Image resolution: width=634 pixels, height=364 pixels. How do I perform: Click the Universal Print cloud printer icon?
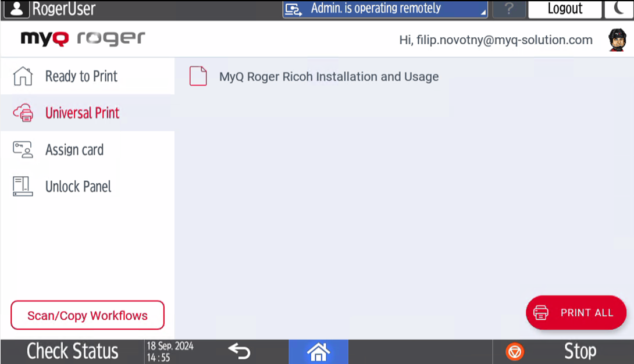tap(23, 113)
